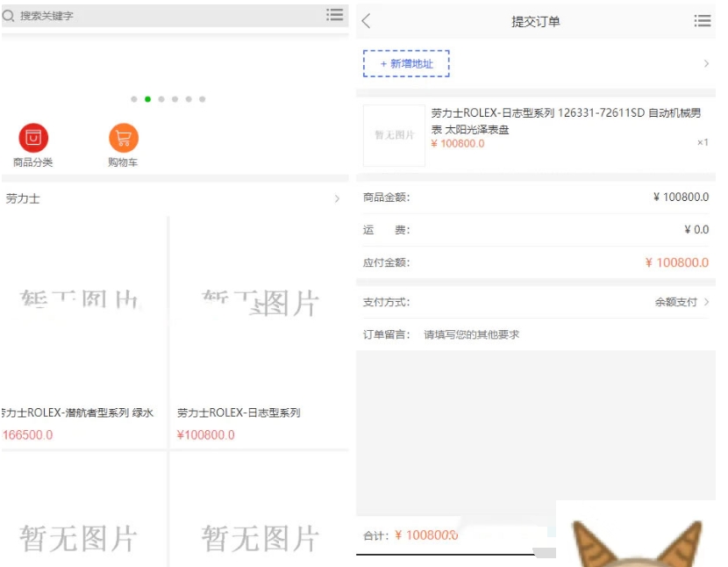Select the second carousel indicator dot
Image resolution: width=728 pixels, height=567 pixels.
pyautogui.click(x=150, y=100)
